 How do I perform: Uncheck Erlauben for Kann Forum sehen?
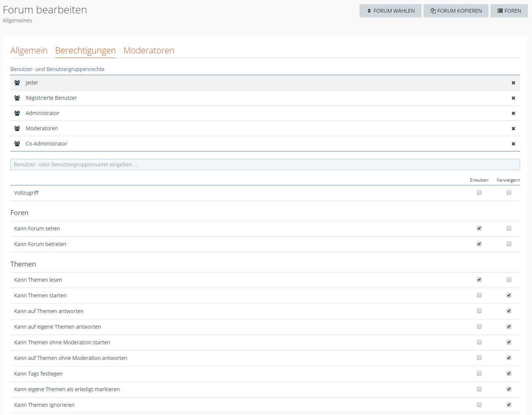(479, 228)
